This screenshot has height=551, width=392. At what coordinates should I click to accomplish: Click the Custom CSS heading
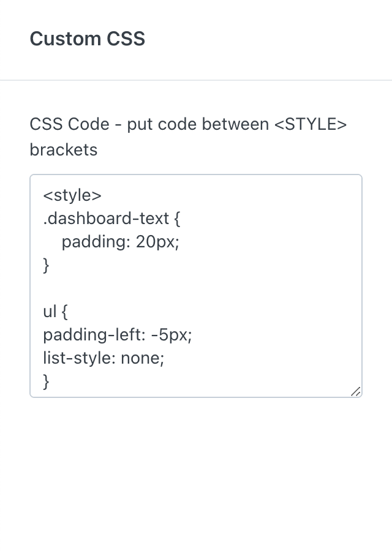pos(87,39)
